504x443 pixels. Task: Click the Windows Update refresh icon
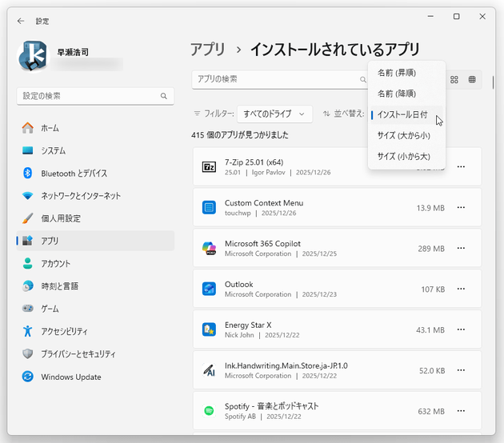[x=28, y=377]
